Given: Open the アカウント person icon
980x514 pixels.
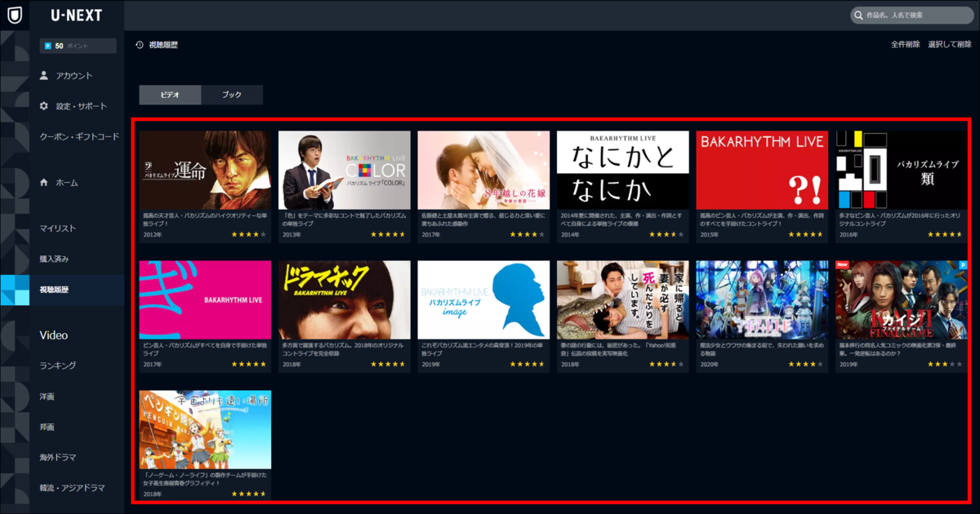Looking at the screenshot, I should click(45, 76).
